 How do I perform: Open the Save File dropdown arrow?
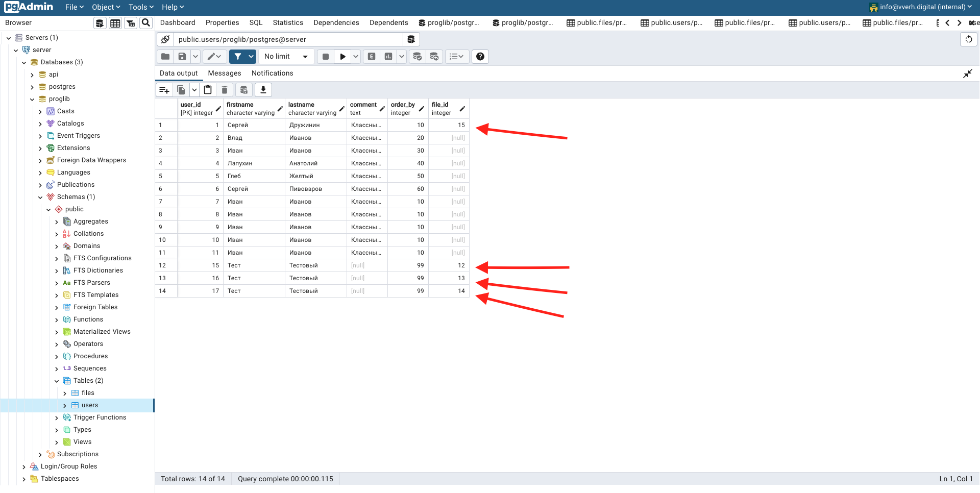195,57
